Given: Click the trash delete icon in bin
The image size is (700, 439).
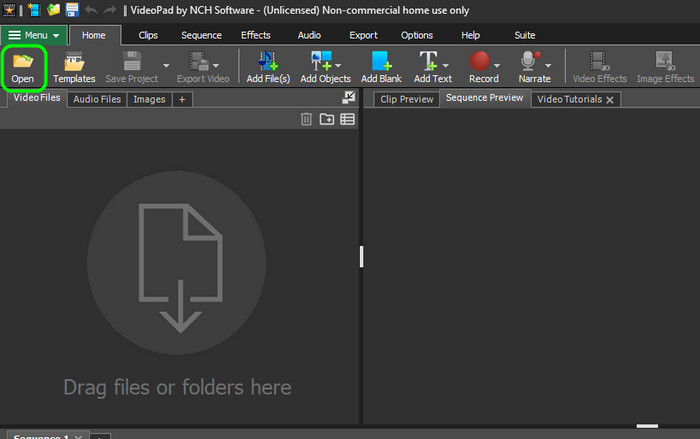Looking at the screenshot, I should tap(306, 119).
